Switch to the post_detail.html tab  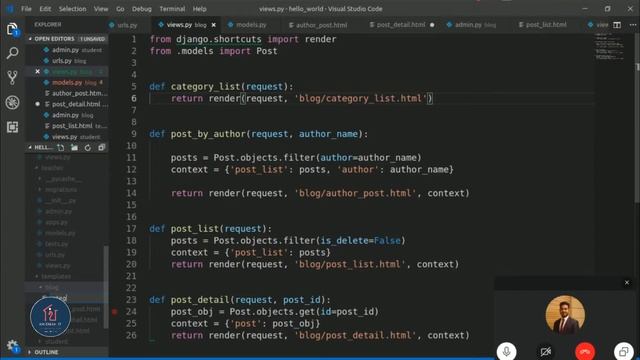point(400,25)
